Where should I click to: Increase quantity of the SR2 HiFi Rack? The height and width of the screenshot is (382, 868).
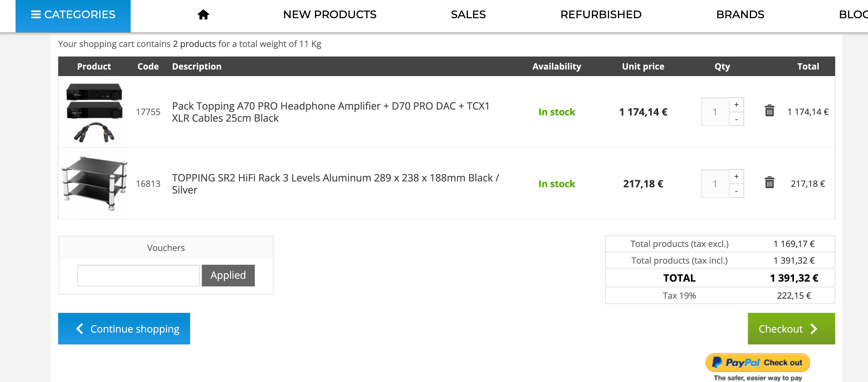pos(736,176)
